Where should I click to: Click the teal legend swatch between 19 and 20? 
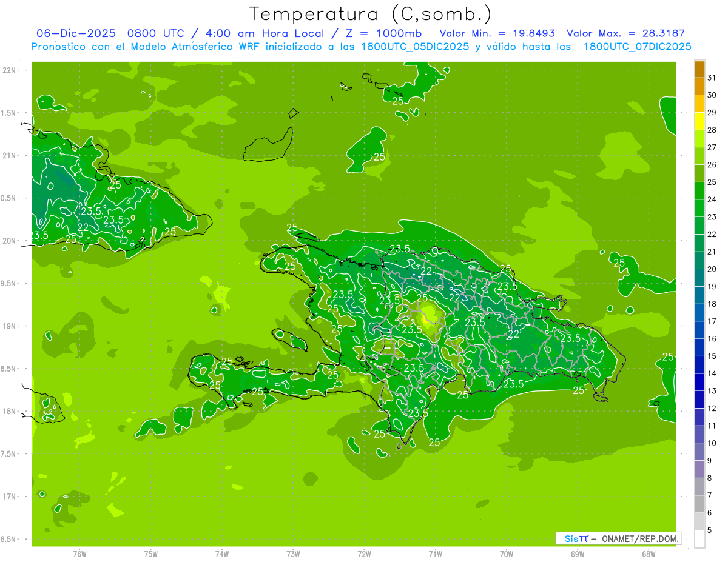tap(699, 278)
